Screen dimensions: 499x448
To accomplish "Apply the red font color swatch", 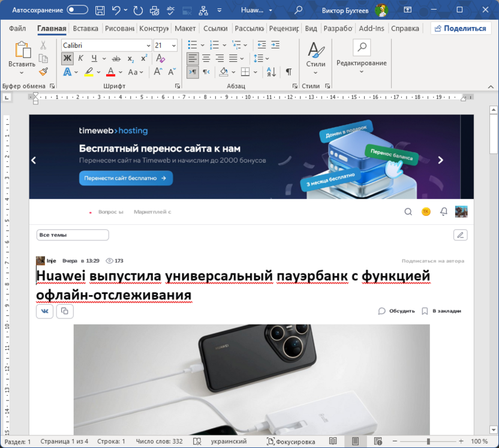I will 110,72.
